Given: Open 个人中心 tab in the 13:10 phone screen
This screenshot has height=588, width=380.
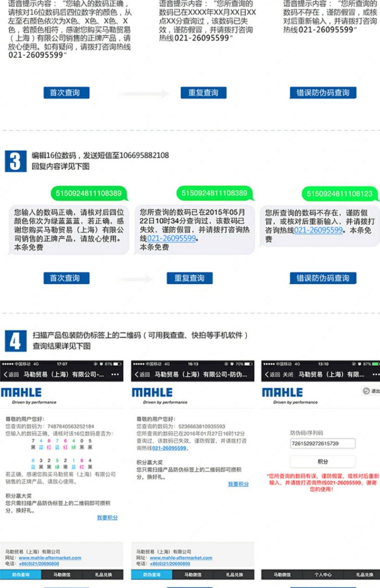Looking at the screenshot, I should tap(323, 575).
